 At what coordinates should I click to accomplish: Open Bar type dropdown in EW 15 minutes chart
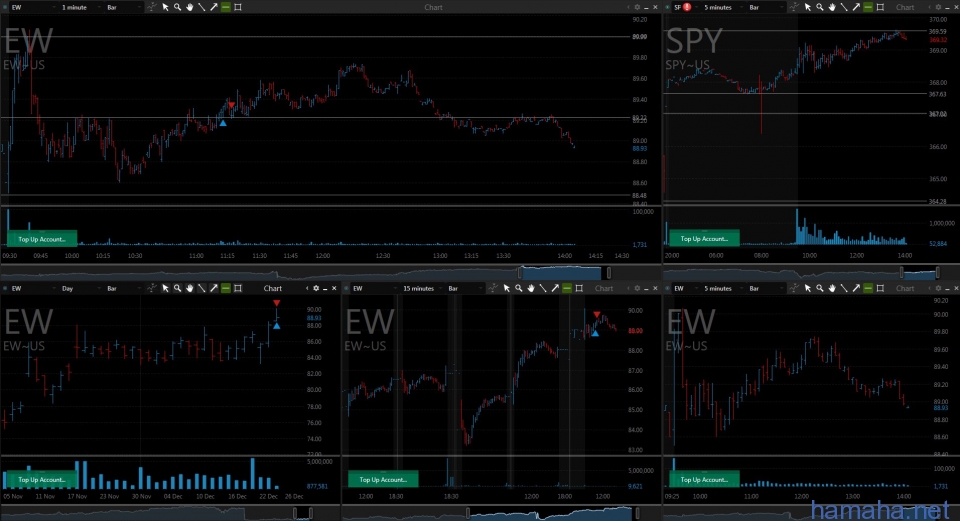click(464, 288)
